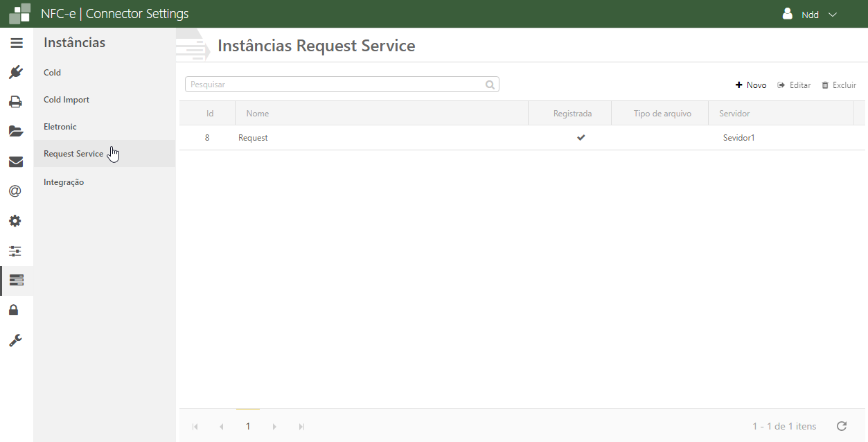
Task: Open the plug connector icon in sidebar
Action: 16,72
